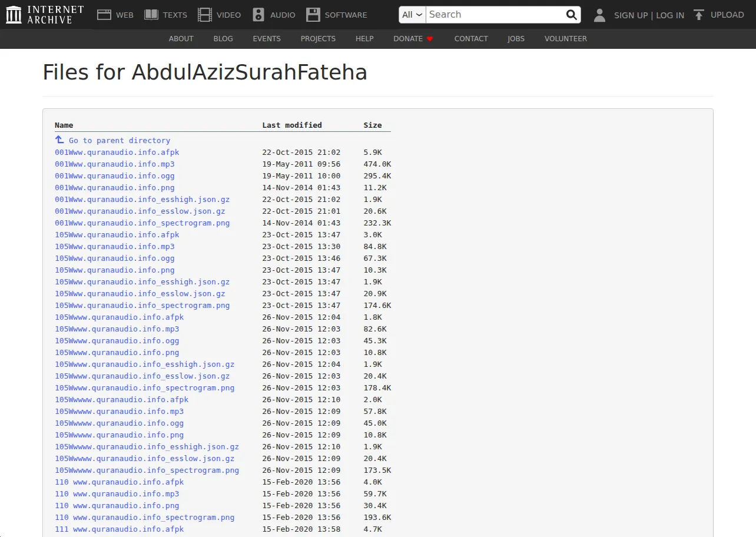Click the Last modified column header
This screenshot has height=537, width=756.
coord(292,125)
